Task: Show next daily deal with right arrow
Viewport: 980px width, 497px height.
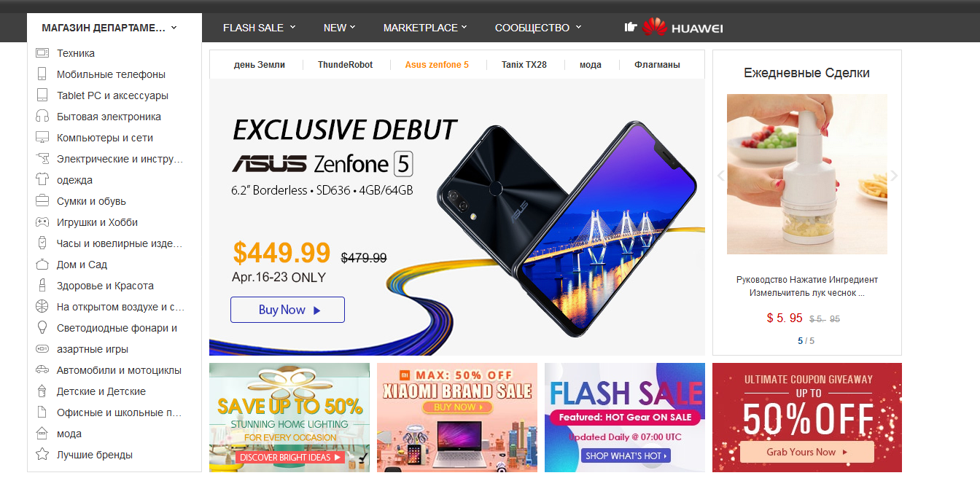Action: pyautogui.click(x=894, y=175)
